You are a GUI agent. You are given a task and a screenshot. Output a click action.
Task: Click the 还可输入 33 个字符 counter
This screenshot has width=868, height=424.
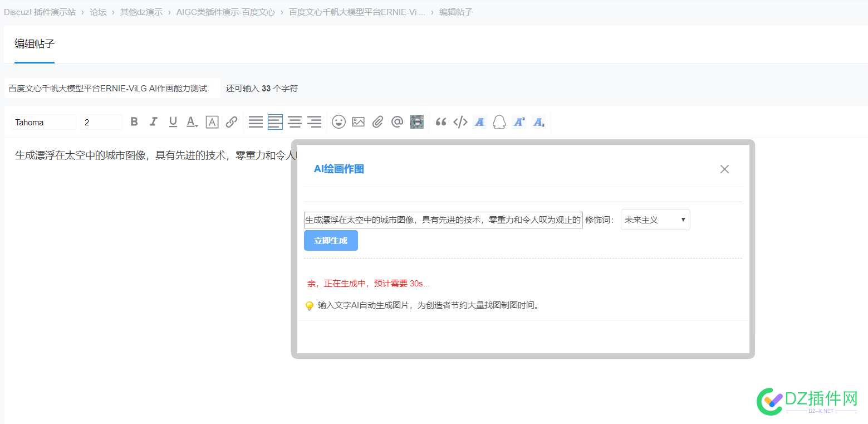click(x=262, y=88)
